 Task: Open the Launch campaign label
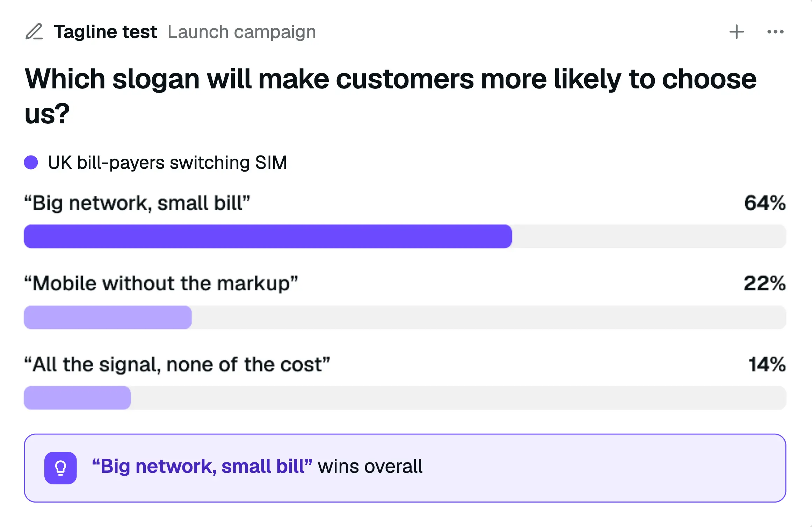pyautogui.click(x=242, y=32)
